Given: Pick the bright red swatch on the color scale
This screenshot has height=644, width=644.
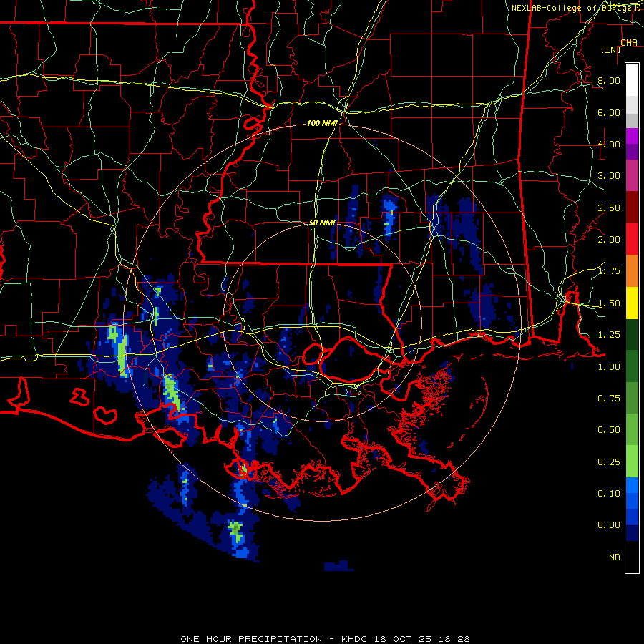Looking at the screenshot, I should [x=632, y=239].
